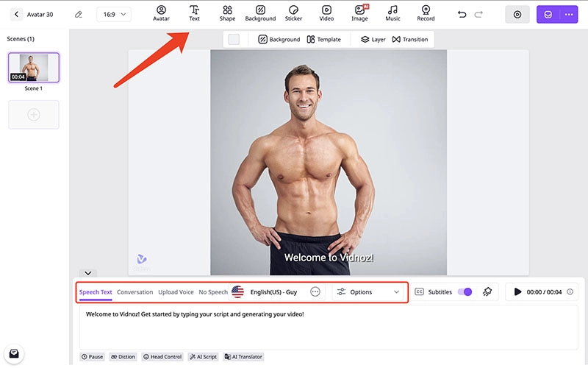Open the Music panel
588x368 pixels.
392,13
